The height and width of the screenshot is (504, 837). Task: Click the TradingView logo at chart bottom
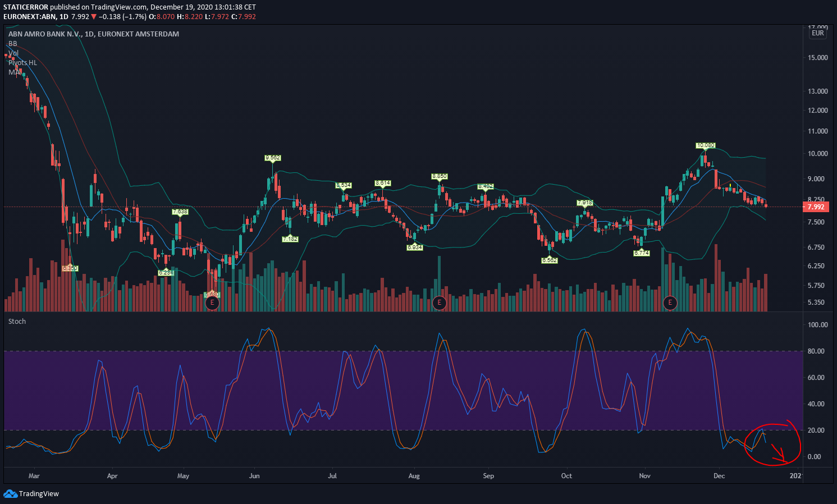(x=31, y=494)
